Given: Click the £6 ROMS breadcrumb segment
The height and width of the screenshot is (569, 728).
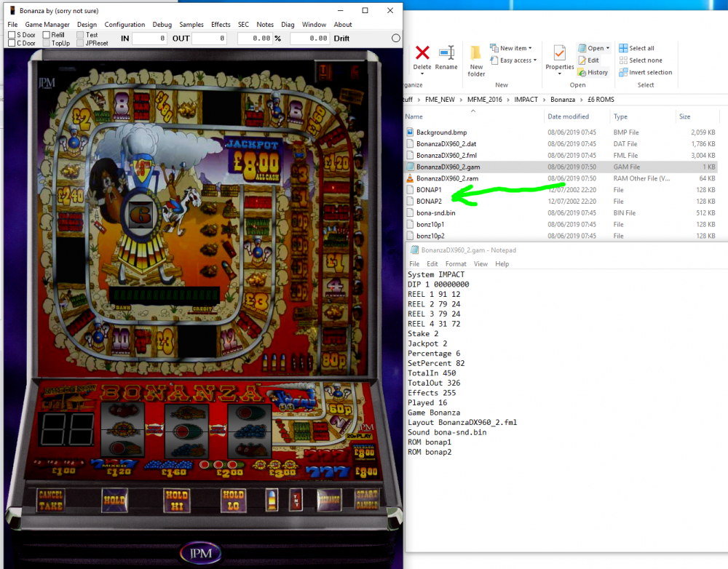Looking at the screenshot, I should tap(601, 100).
